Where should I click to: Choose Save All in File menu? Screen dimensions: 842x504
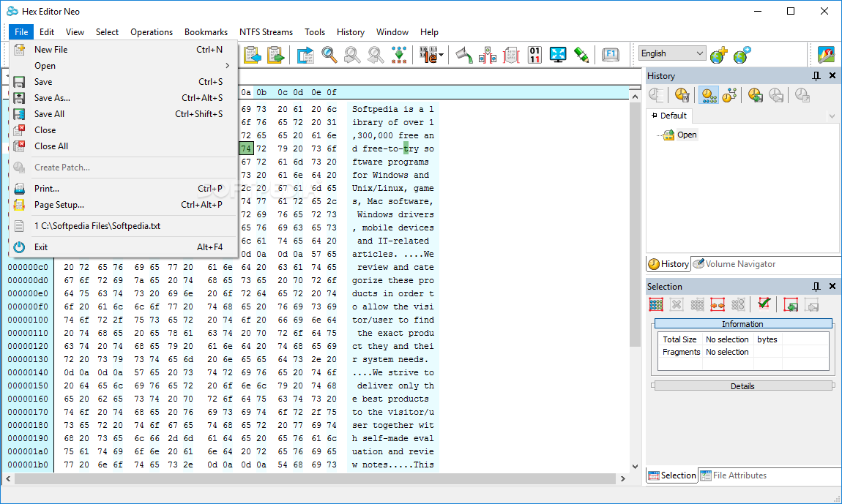point(124,114)
